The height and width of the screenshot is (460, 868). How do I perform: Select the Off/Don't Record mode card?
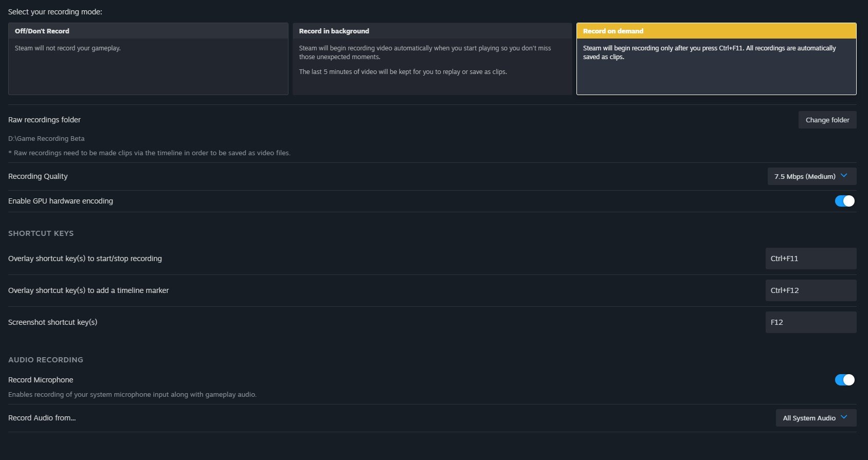pyautogui.click(x=148, y=59)
